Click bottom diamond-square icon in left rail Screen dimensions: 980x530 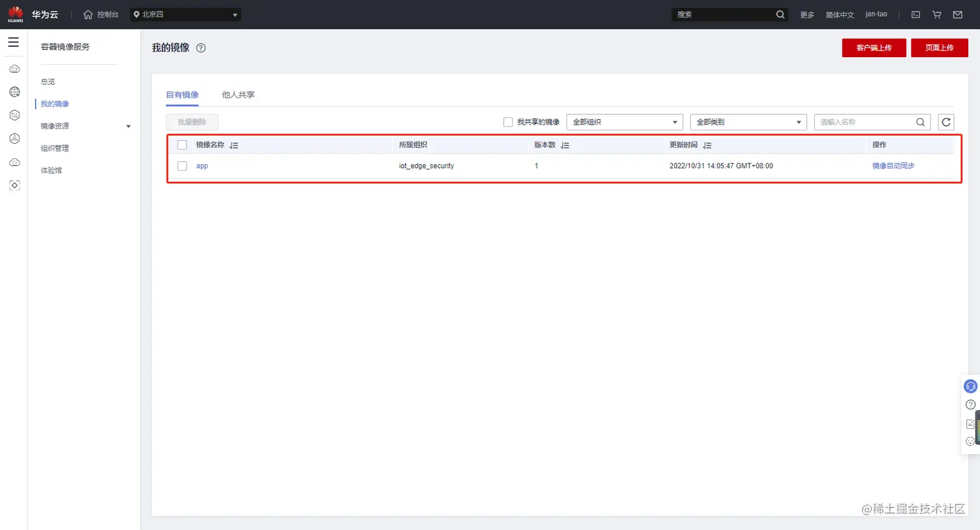pos(14,186)
